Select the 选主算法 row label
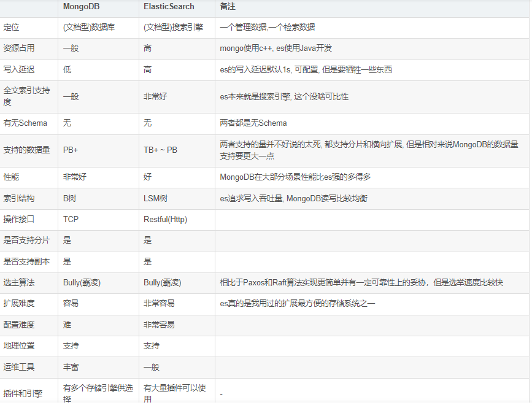Image resolution: width=532 pixels, height=405 pixels. pos(19,282)
